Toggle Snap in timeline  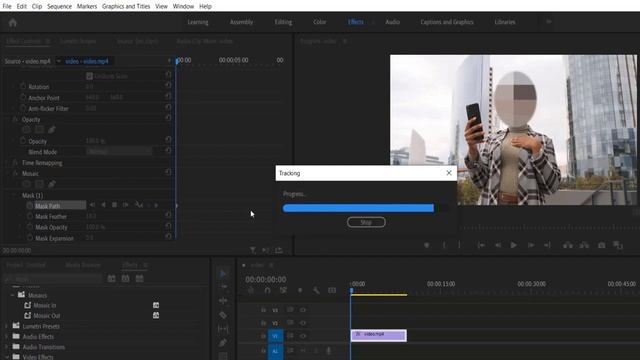267,290
